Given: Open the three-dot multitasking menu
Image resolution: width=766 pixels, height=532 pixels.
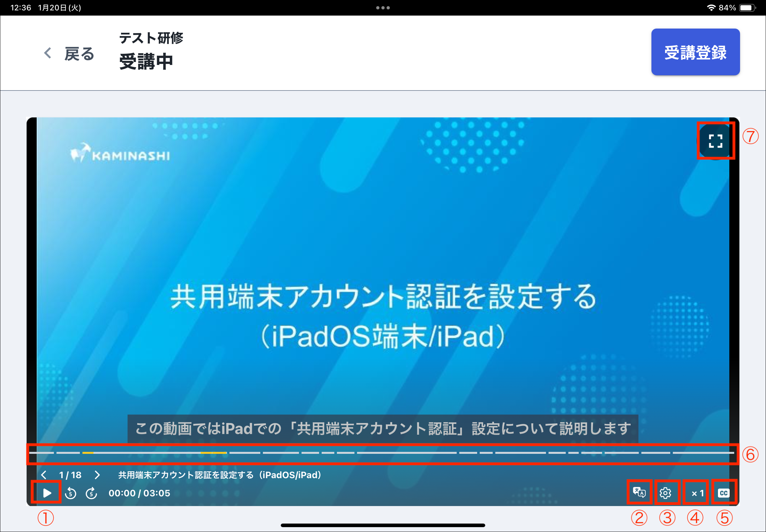Looking at the screenshot, I should click(383, 8).
